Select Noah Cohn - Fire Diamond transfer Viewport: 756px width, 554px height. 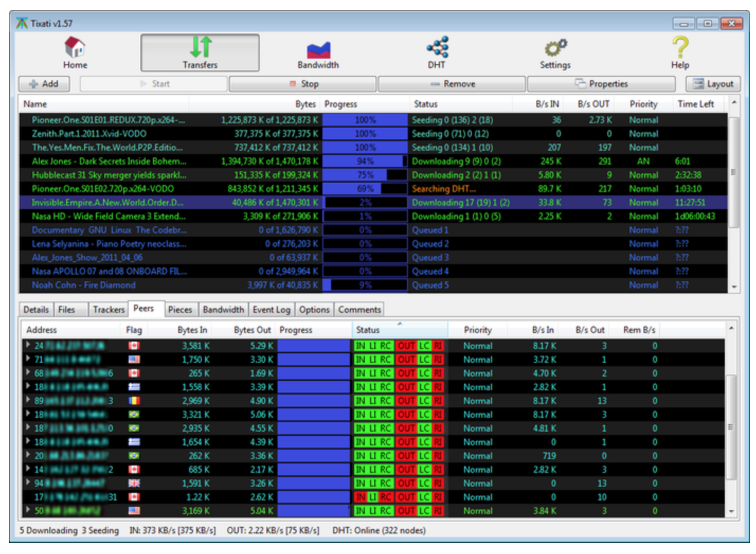(x=373, y=285)
